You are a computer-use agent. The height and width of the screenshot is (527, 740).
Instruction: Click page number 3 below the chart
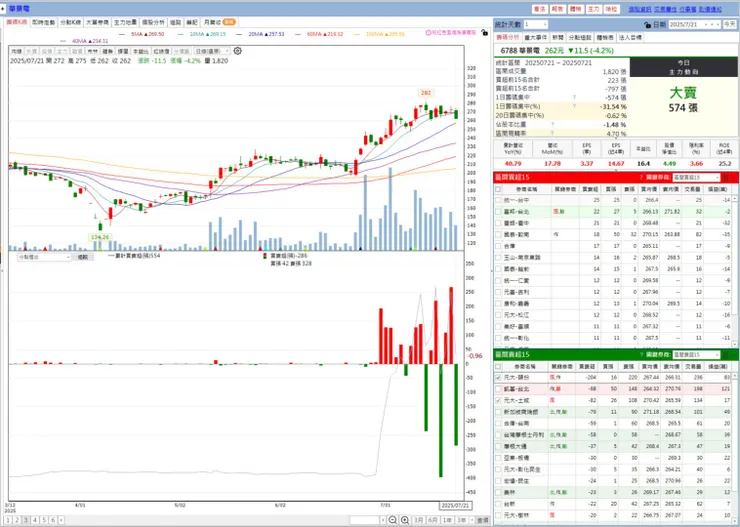click(x=25, y=520)
